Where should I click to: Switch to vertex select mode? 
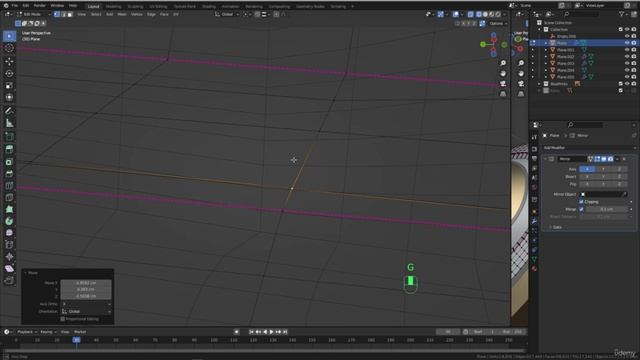coord(57,14)
